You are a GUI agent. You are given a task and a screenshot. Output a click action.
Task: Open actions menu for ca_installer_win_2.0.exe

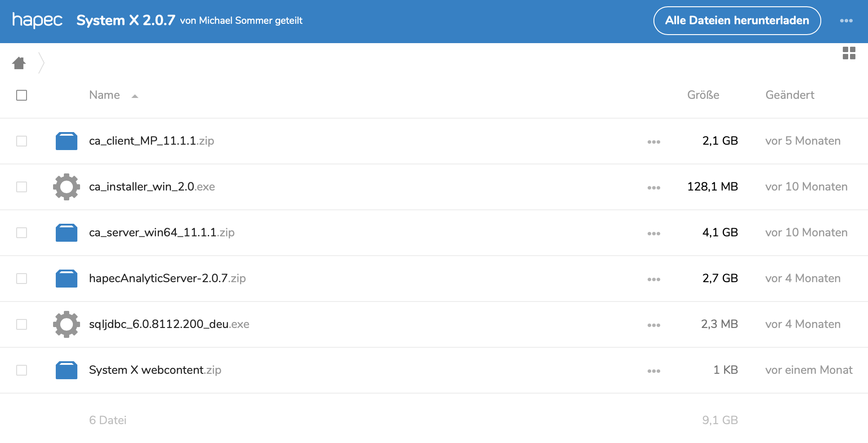(653, 187)
